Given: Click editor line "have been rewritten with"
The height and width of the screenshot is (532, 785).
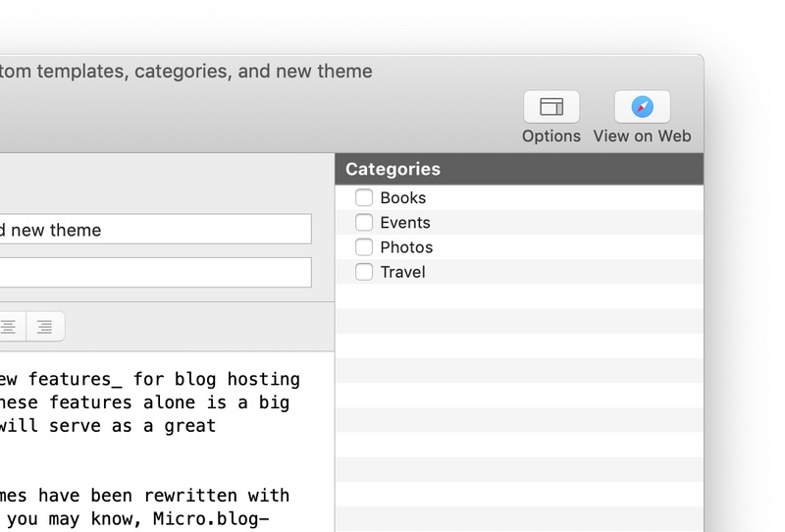Looking at the screenshot, I should pyautogui.click(x=164, y=496).
